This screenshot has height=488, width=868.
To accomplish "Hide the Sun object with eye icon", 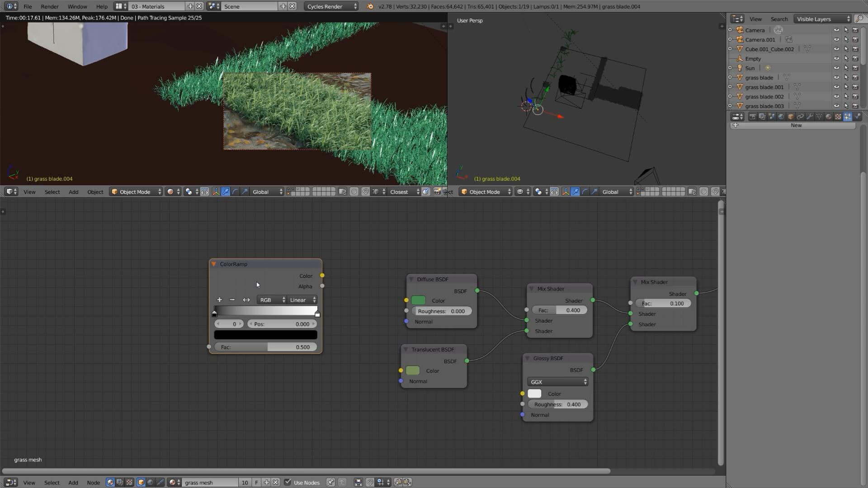I will coord(836,68).
